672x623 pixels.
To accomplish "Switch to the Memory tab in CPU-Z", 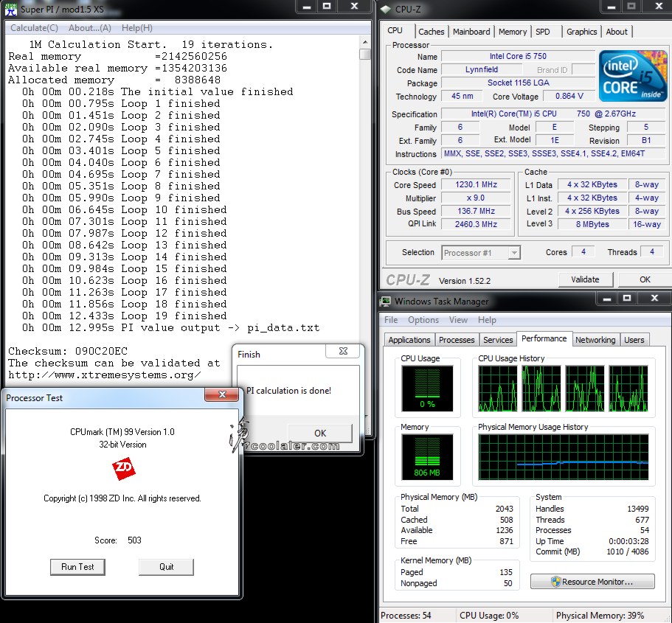I will click(x=513, y=32).
